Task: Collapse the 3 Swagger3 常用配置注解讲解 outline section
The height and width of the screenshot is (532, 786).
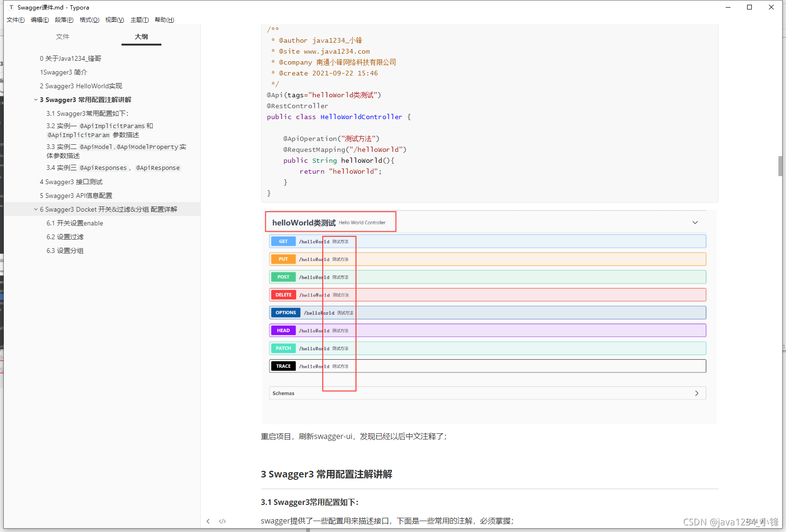Action: (x=36, y=100)
